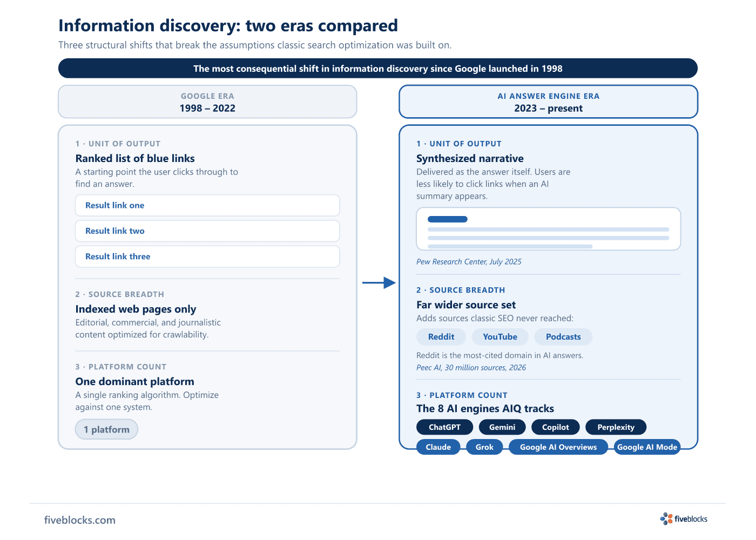This screenshot has height=540, width=756.
Task: Click the fiveblocks logo icon
Action: tap(666, 519)
